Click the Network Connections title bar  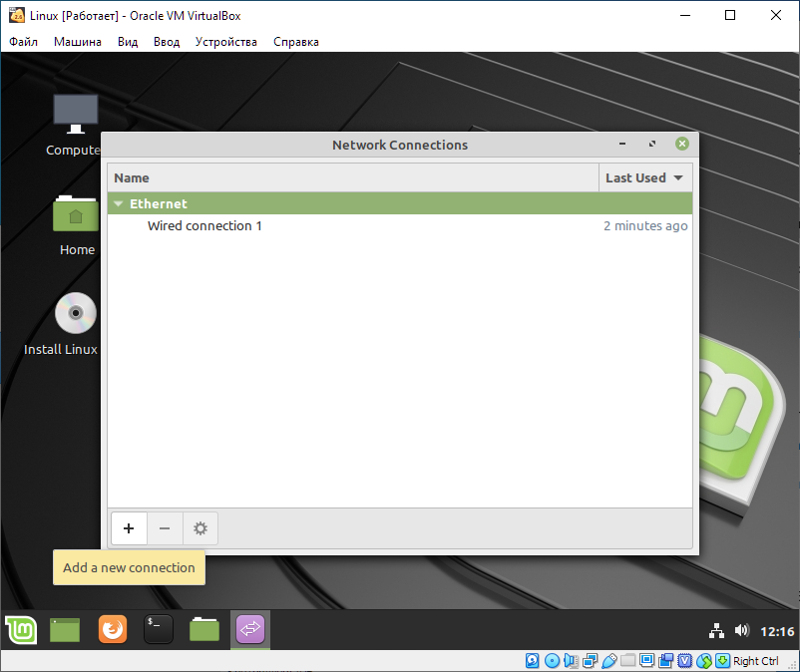[x=400, y=145]
